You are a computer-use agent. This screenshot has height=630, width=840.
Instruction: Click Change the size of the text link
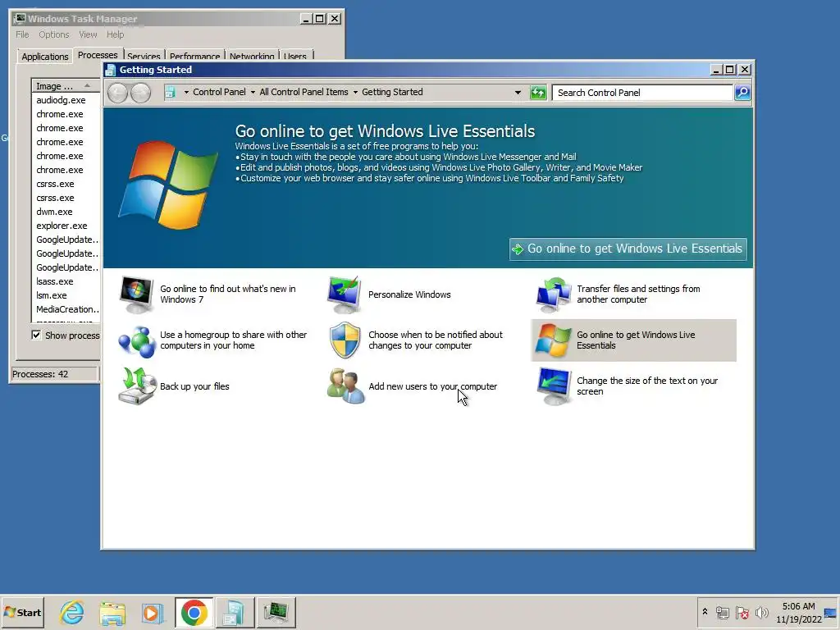pyautogui.click(x=647, y=386)
